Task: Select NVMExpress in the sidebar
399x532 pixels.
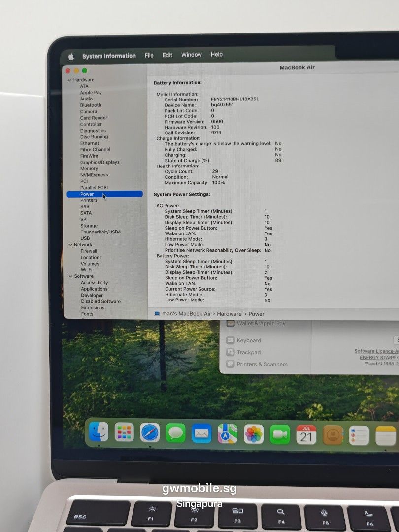Action: tap(94, 175)
